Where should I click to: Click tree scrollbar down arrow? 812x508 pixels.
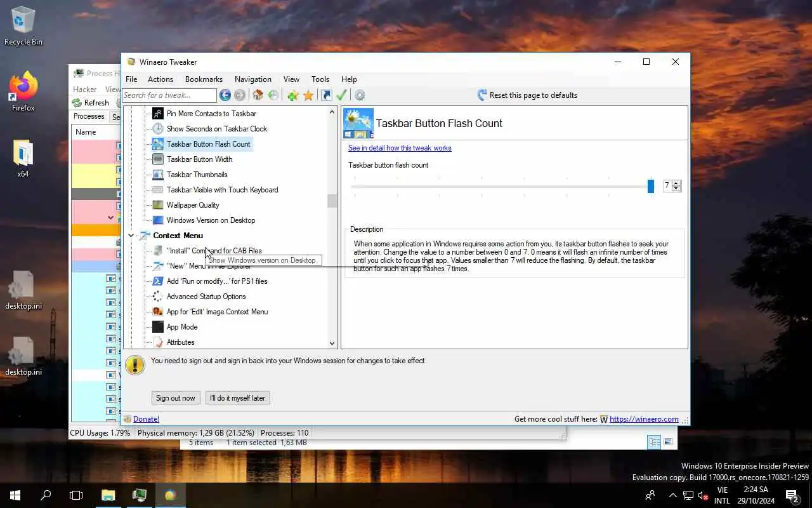tap(332, 344)
